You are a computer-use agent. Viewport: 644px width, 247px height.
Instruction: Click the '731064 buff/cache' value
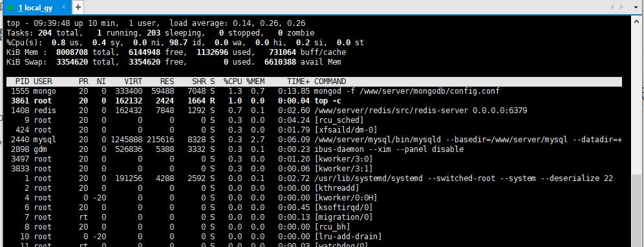click(x=307, y=52)
